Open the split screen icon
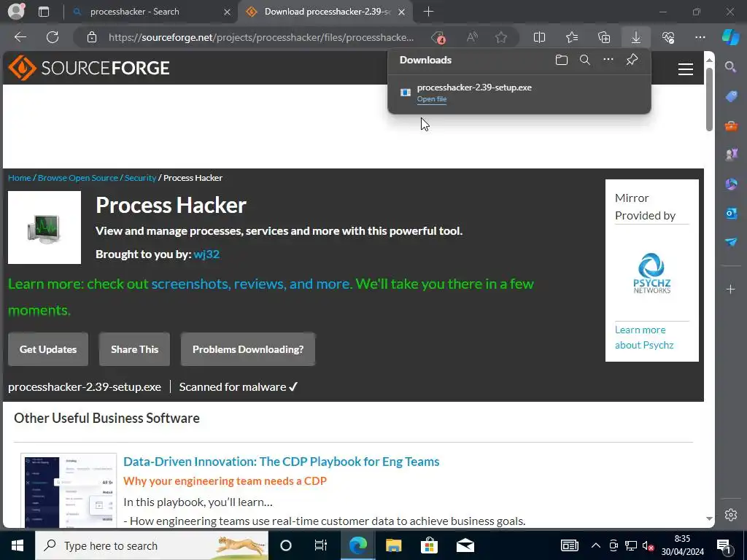 pyautogui.click(x=539, y=37)
